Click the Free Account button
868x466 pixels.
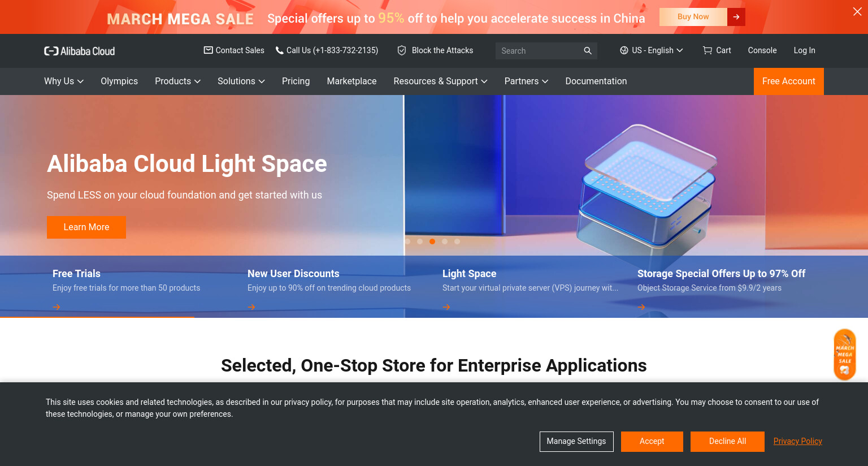(789, 81)
